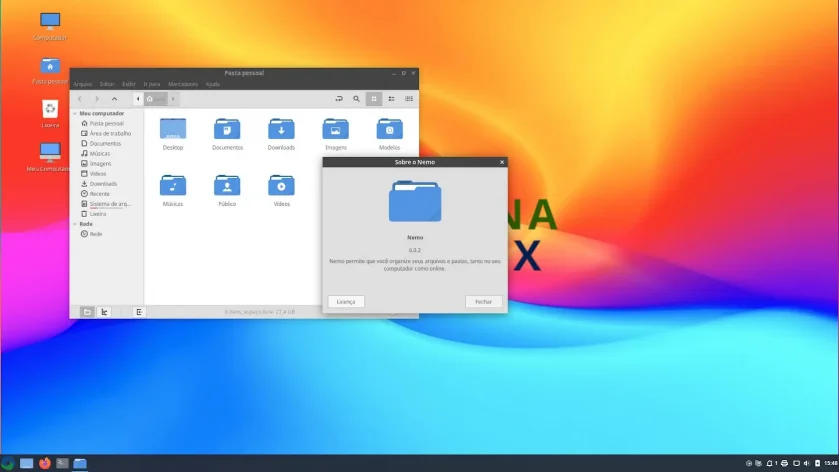Click the home path bar button
Image resolution: width=840 pixels, height=472 pixels.
[156, 99]
